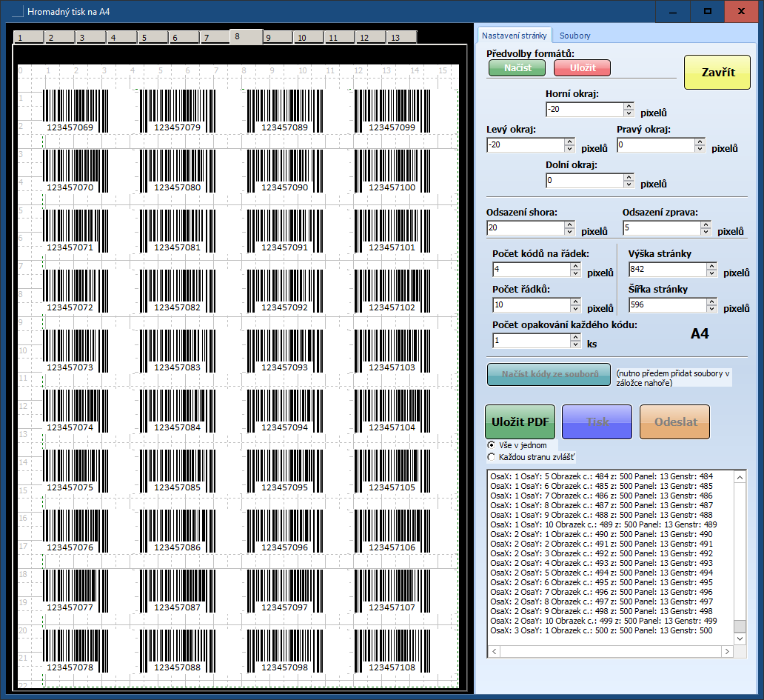Click the Počet řádků field

[532, 304]
